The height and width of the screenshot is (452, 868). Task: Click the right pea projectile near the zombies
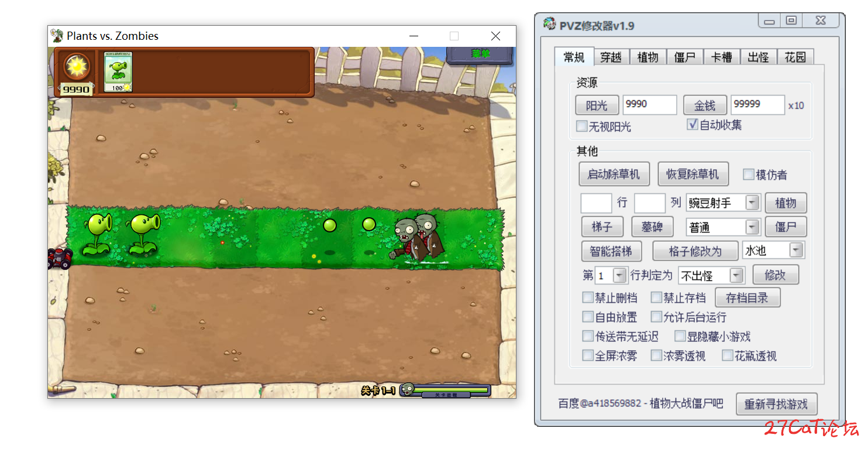[368, 224]
